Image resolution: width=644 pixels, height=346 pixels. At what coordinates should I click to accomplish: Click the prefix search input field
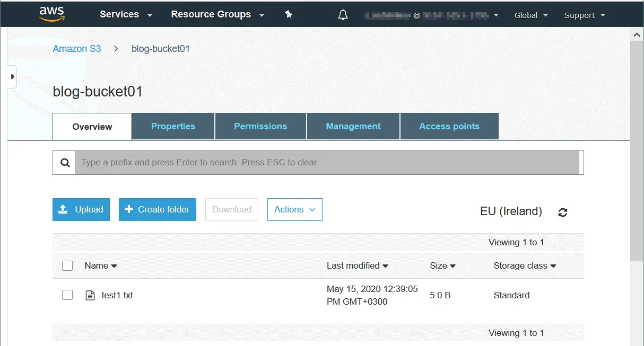pyautogui.click(x=326, y=163)
